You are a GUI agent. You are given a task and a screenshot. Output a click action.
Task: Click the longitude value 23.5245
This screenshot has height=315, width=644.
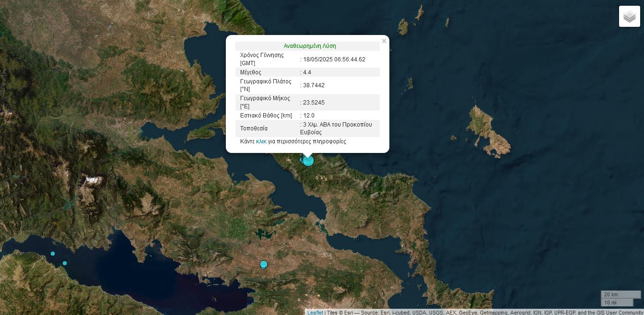click(314, 103)
